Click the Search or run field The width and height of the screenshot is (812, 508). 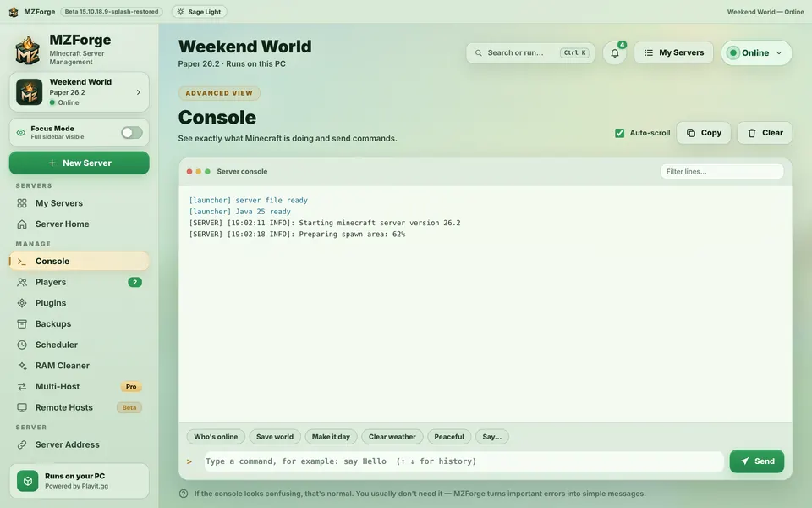pyautogui.click(x=530, y=52)
